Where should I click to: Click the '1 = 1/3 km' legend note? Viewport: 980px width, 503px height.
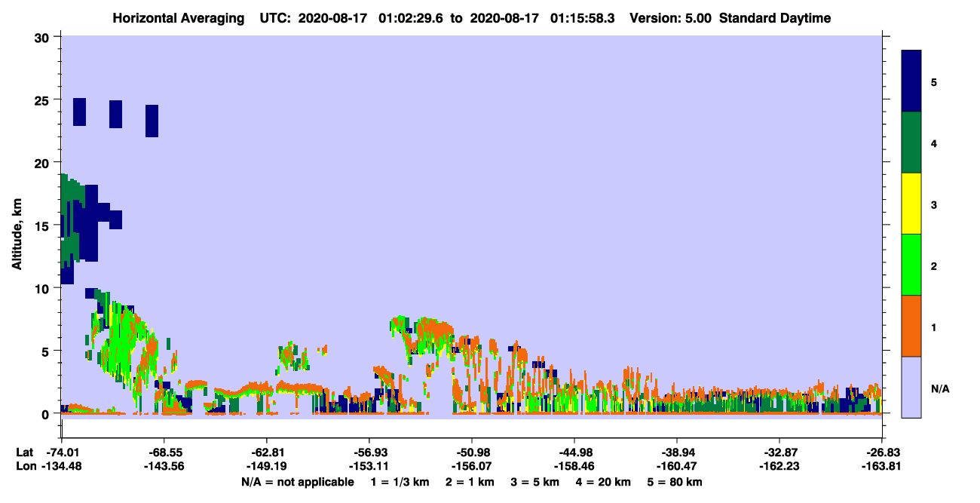tap(400, 482)
